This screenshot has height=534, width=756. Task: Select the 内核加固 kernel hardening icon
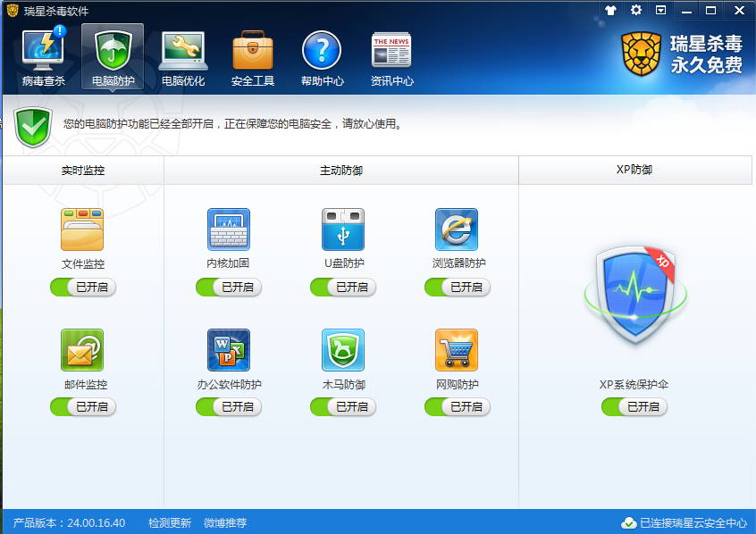point(229,229)
